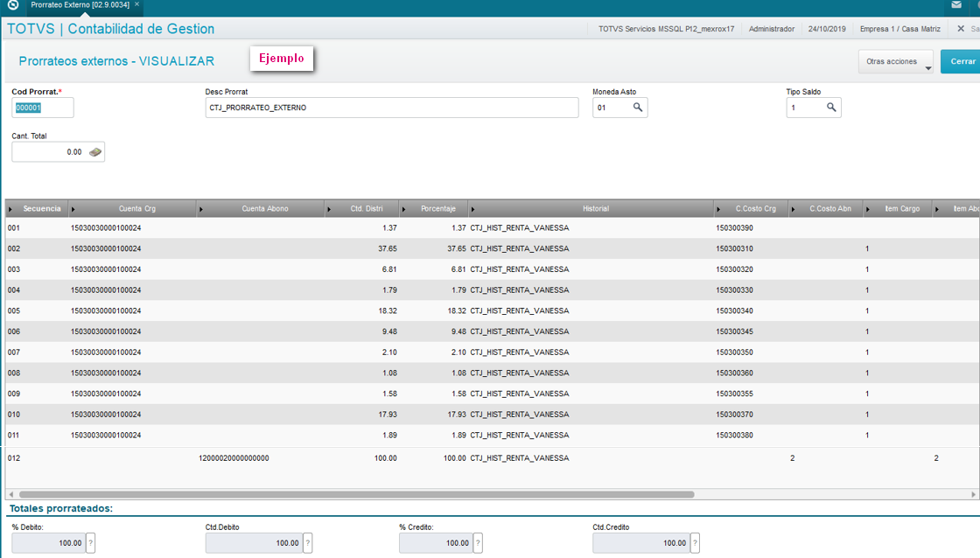Image resolution: width=980 pixels, height=558 pixels.
Task: Open Tipo Saldo search magnifier
Action: tap(831, 108)
